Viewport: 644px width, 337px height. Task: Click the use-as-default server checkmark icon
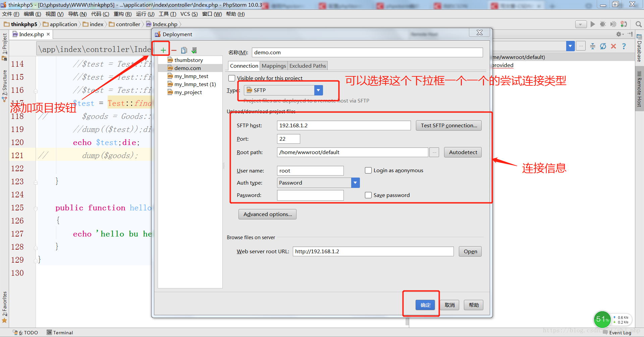click(x=194, y=50)
